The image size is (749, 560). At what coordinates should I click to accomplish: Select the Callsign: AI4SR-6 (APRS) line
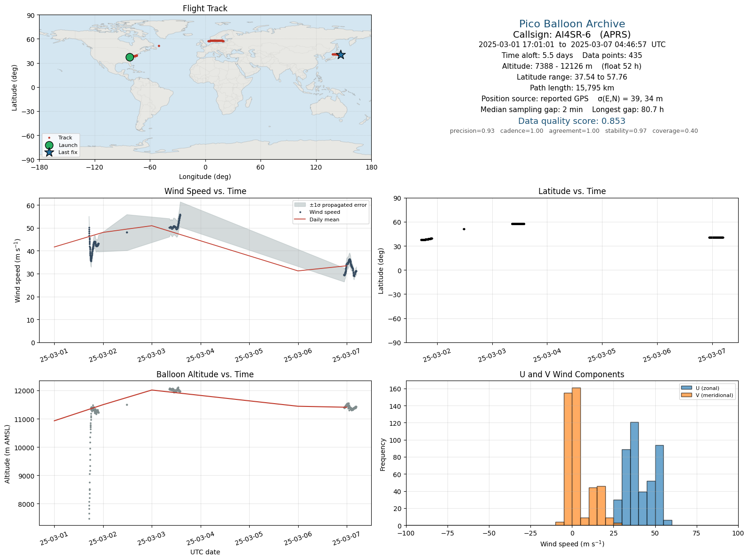572,34
